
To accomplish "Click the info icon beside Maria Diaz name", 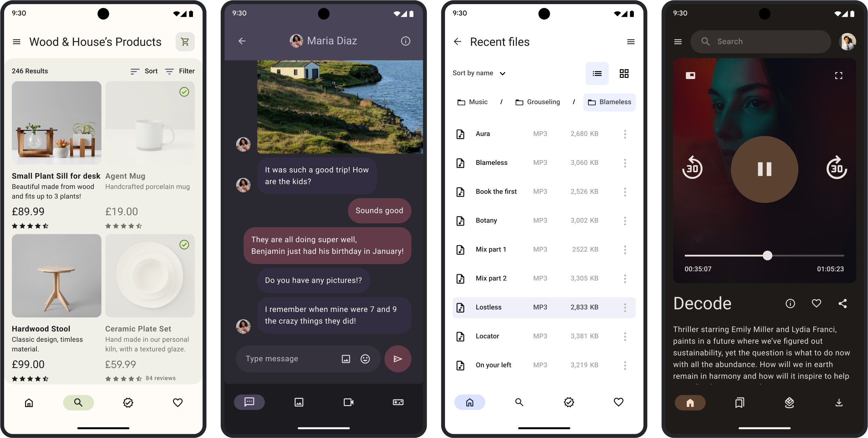I will (x=406, y=41).
